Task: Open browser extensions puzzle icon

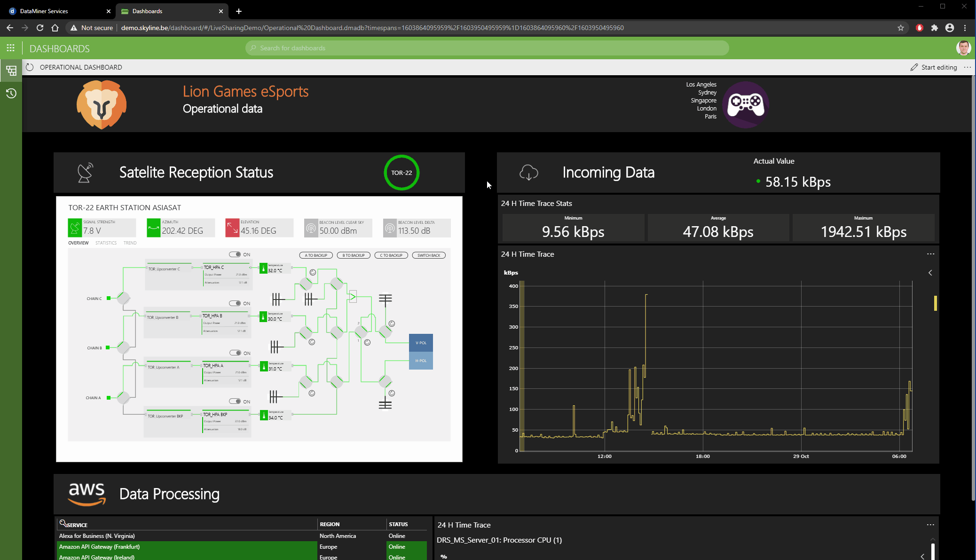Action: (x=935, y=28)
